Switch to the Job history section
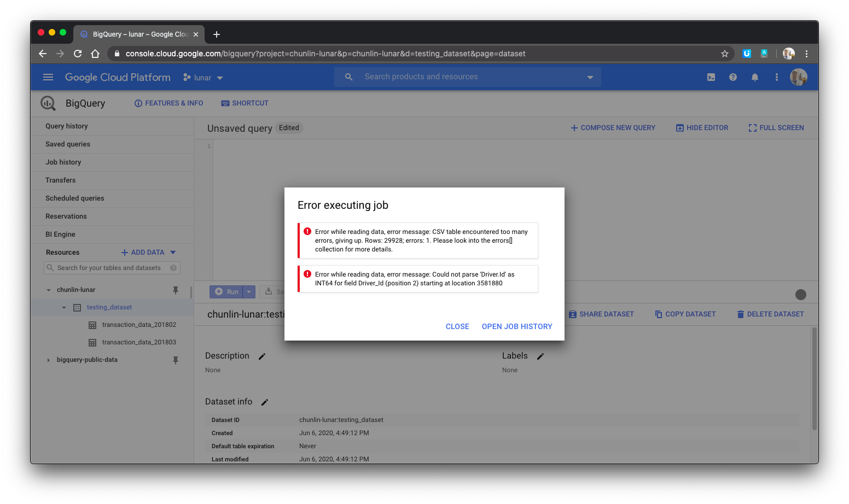Image resolution: width=849 pixels, height=504 pixels. (63, 162)
